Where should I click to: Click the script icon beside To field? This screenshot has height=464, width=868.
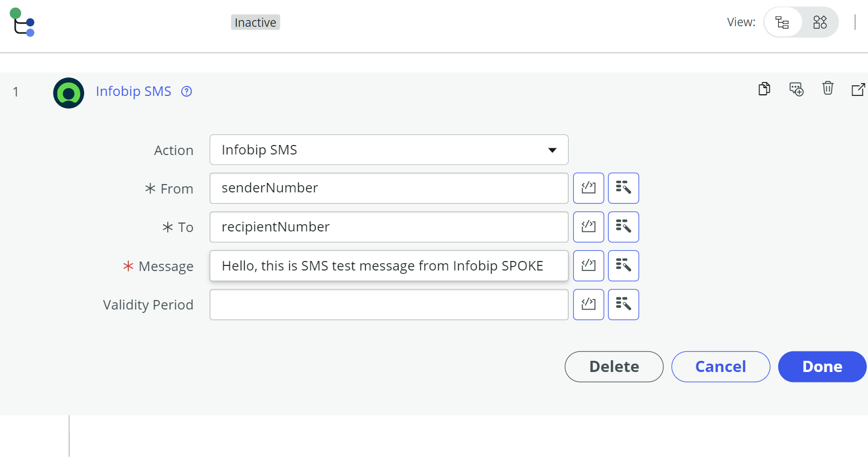click(x=589, y=227)
